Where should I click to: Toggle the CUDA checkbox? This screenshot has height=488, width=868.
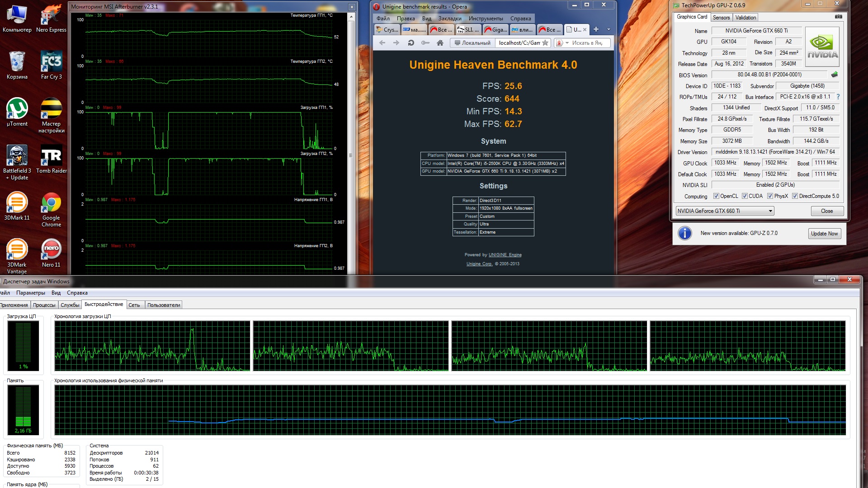tap(745, 196)
